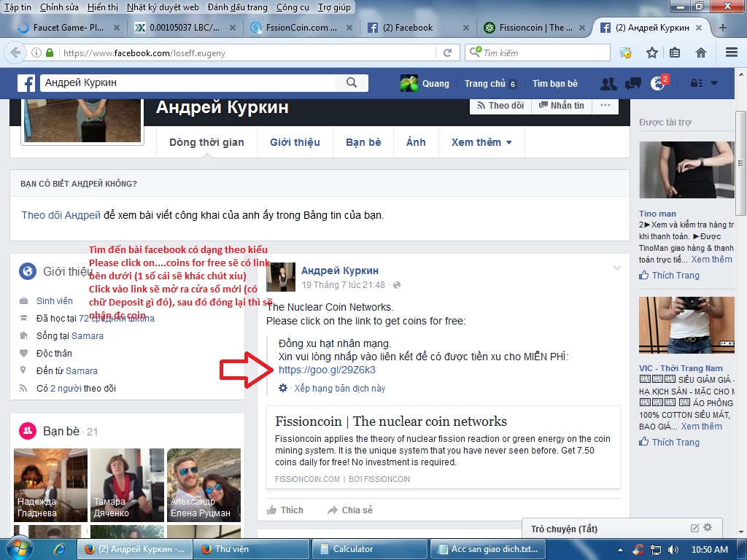This screenshot has width=747, height=560.
Task: Open the Tập tin menu
Action: click(18, 7)
